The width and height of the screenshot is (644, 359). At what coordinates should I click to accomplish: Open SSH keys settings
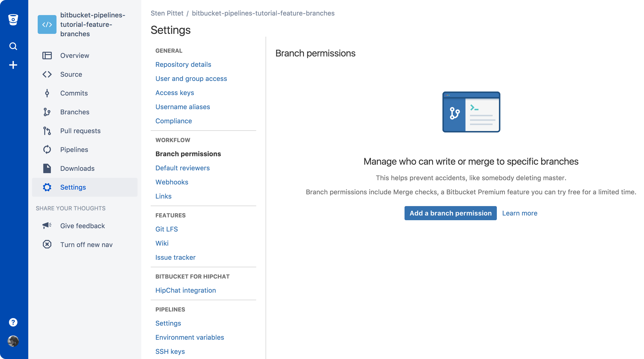[x=170, y=351]
